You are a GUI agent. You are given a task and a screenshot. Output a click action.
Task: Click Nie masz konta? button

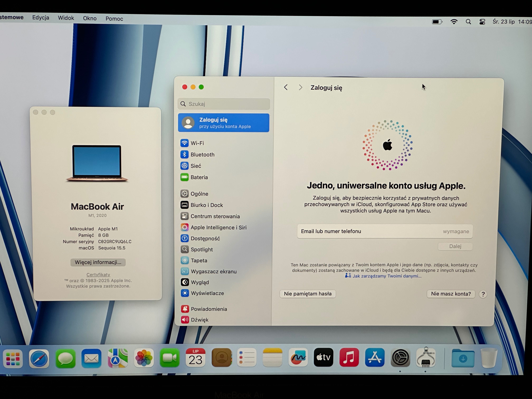click(451, 294)
